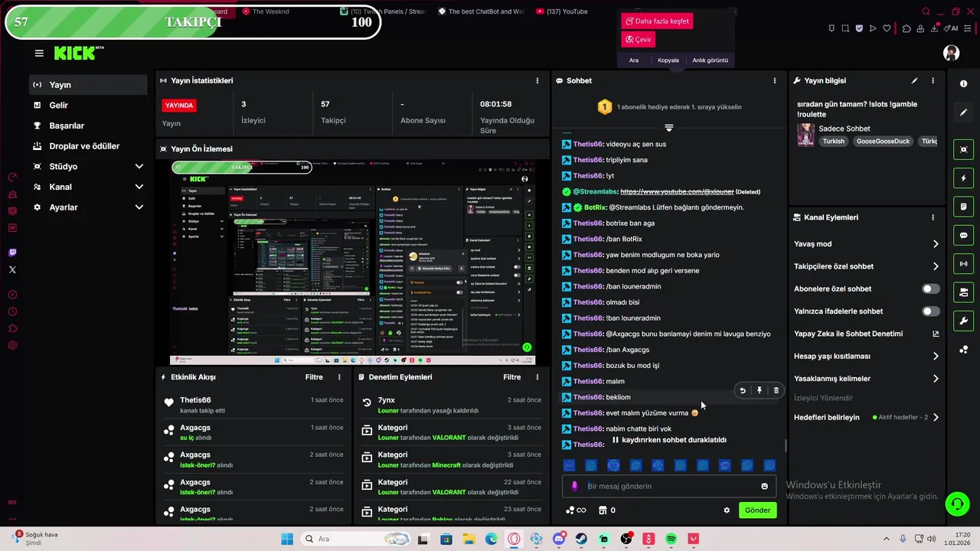The image size is (980, 551).
Task: Open Filtre in Etkinlik Akışı panel
Action: tap(314, 377)
